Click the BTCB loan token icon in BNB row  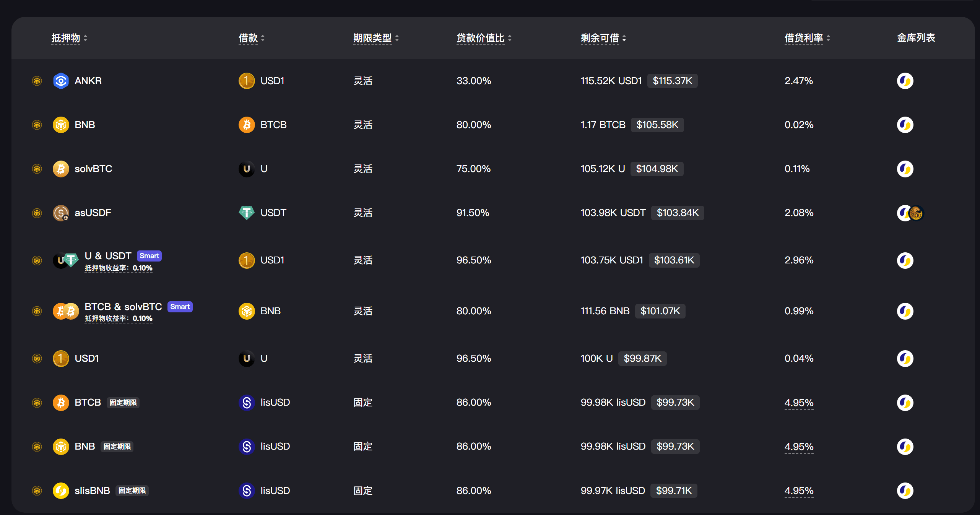pyautogui.click(x=247, y=125)
